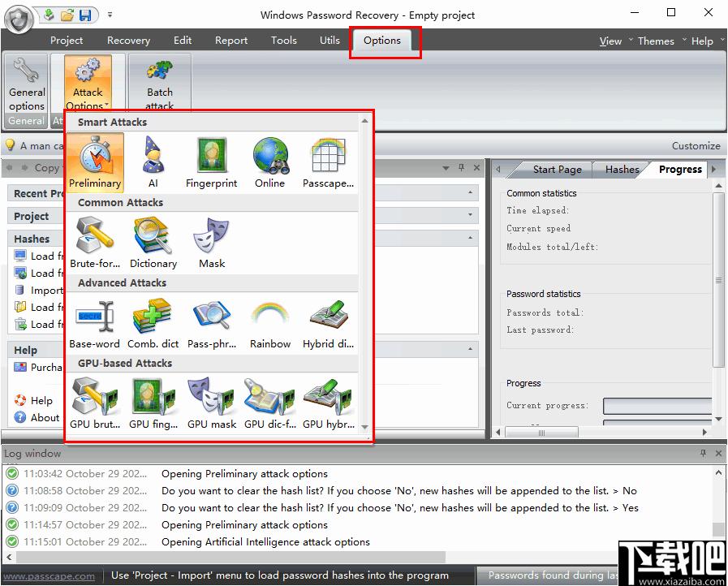Open the left pane dropdown arrow menu
This screenshot has width=728, height=586.
[x=446, y=168]
